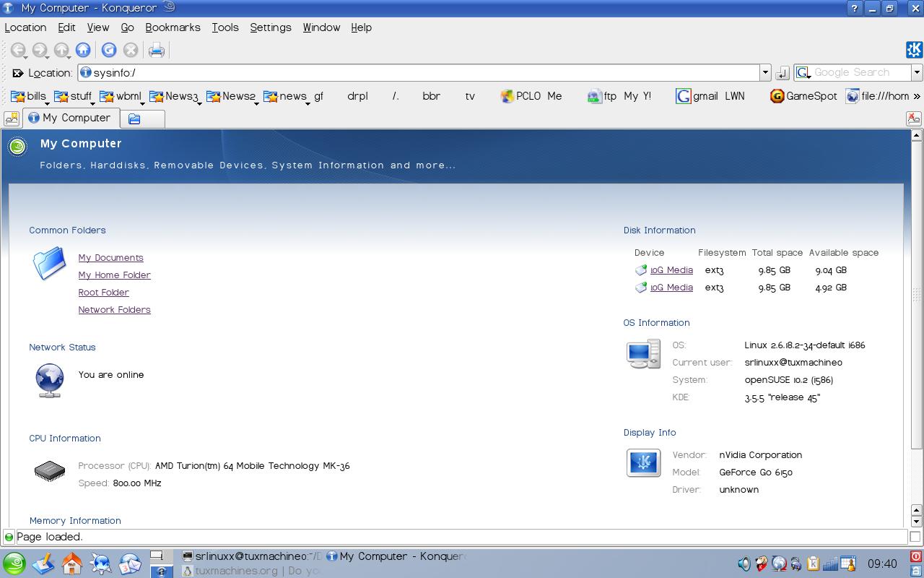Open the Location menu
This screenshot has width=924, height=578.
pyautogui.click(x=25, y=27)
